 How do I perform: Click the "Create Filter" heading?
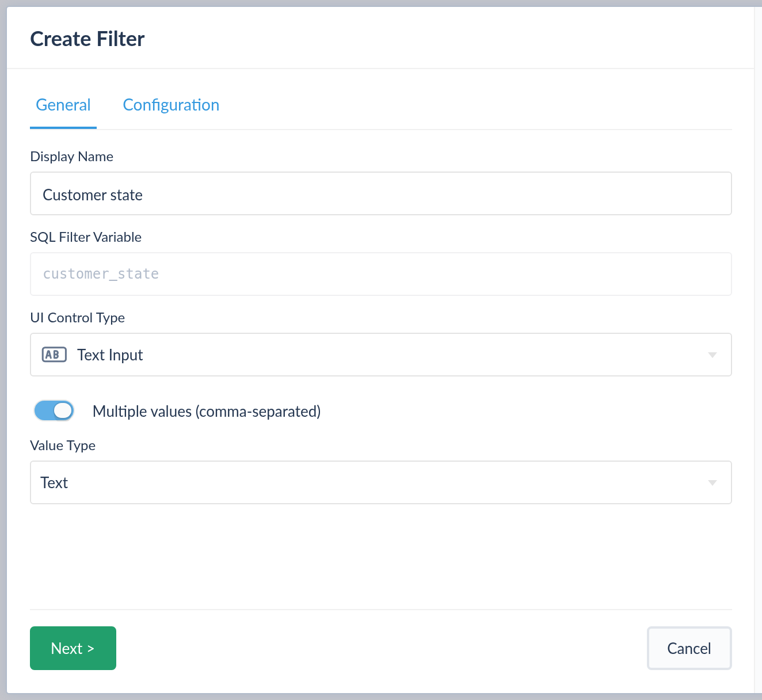click(x=87, y=39)
